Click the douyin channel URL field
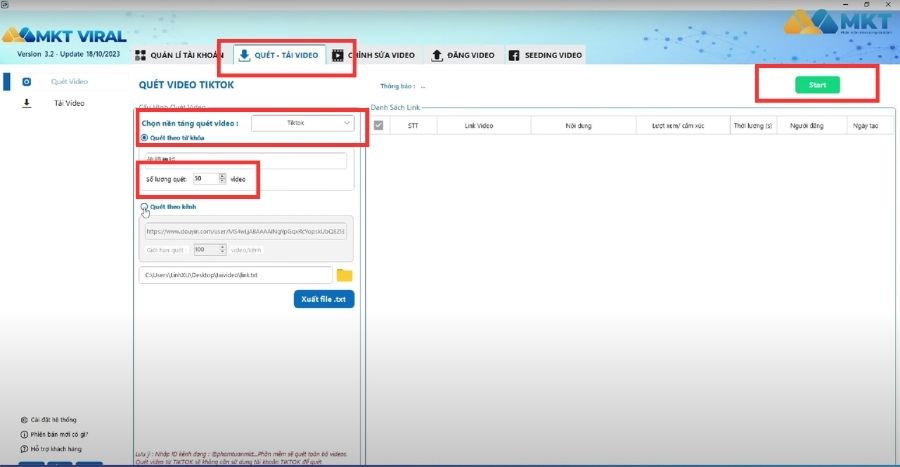 [245, 231]
